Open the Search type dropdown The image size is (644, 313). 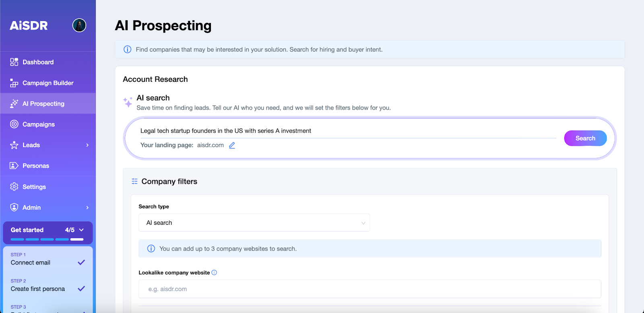254,223
